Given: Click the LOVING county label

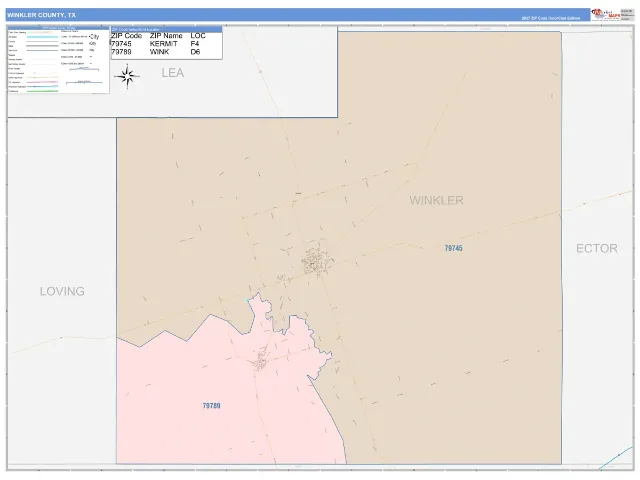Looking at the screenshot, I should click(62, 291).
